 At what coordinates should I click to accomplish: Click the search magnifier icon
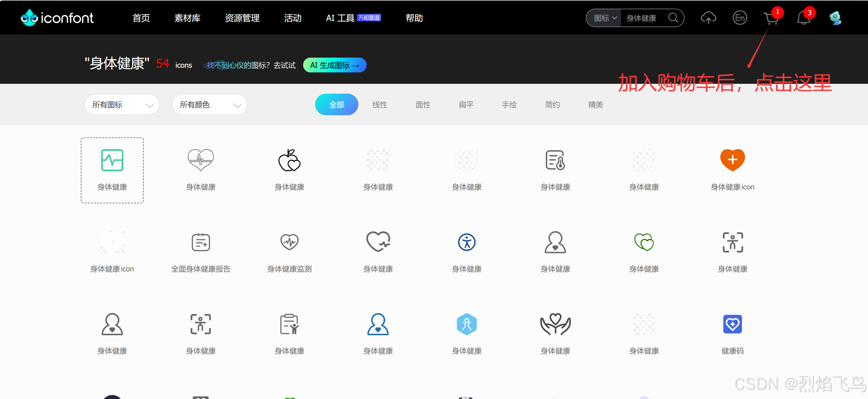673,18
